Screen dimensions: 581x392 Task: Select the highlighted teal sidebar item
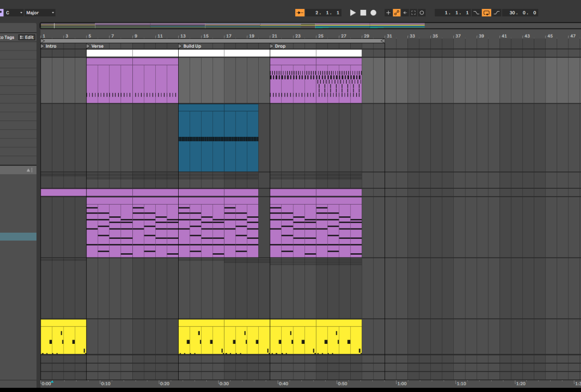point(18,237)
